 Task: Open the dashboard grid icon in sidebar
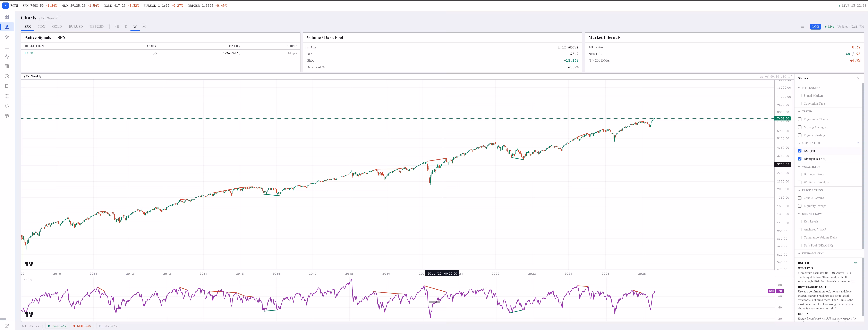(x=7, y=17)
